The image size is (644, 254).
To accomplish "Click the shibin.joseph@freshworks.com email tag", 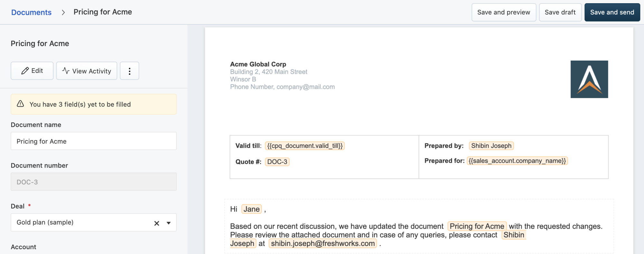I will tap(323, 244).
